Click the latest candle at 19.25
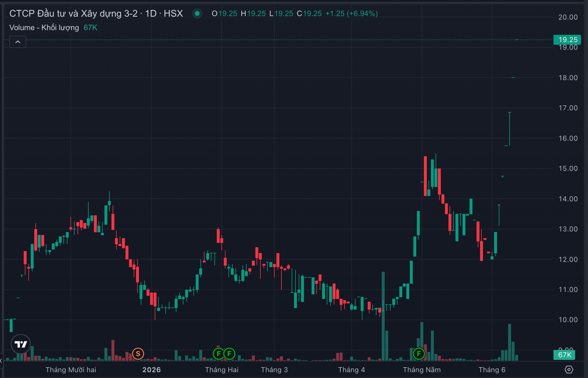 517,40
